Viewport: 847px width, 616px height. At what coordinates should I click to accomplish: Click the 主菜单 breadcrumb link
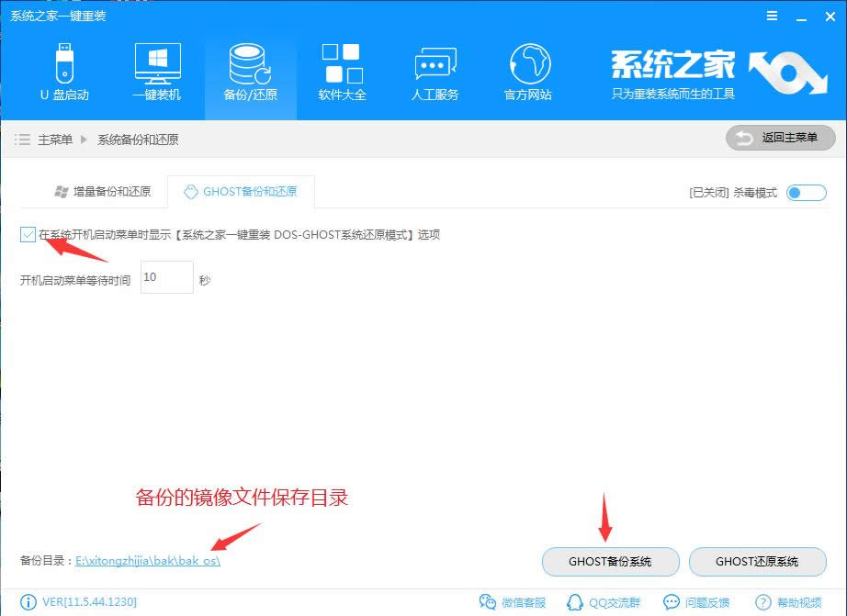(x=55, y=140)
